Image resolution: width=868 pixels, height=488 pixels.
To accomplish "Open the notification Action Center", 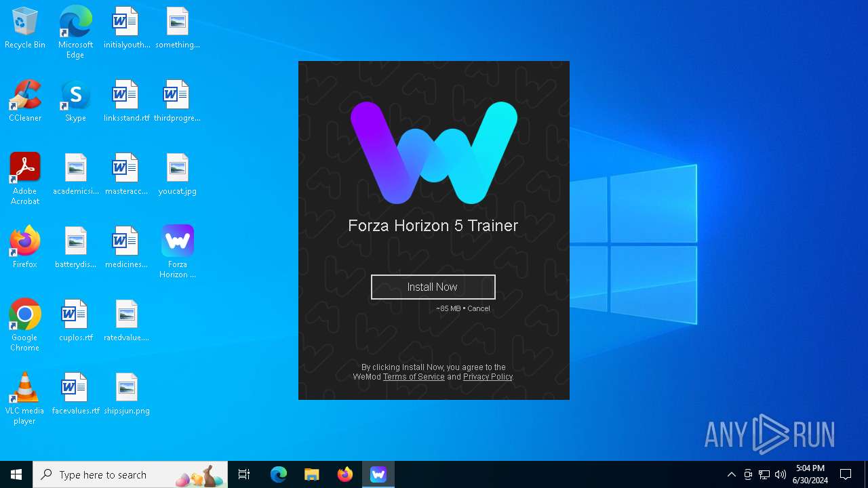I will 846,474.
